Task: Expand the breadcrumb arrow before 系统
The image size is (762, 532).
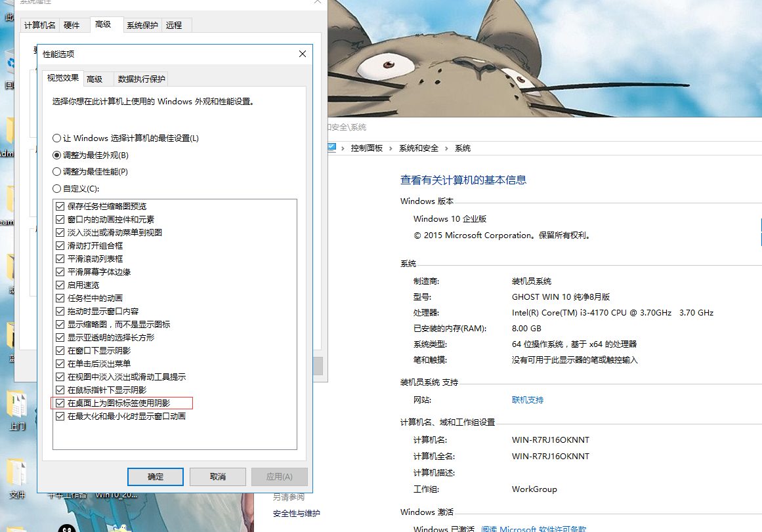Action: coord(446,149)
